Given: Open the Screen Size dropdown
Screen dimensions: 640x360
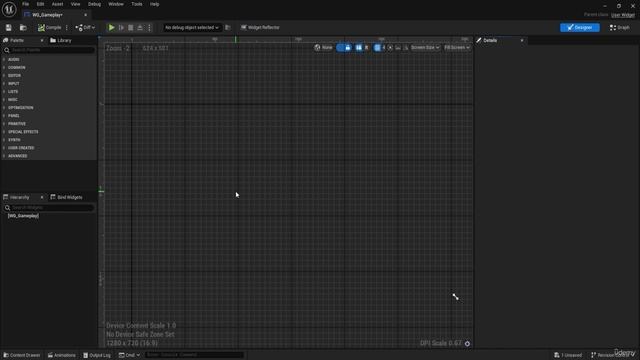Looking at the screenshot, I should [x=425, y=47].
